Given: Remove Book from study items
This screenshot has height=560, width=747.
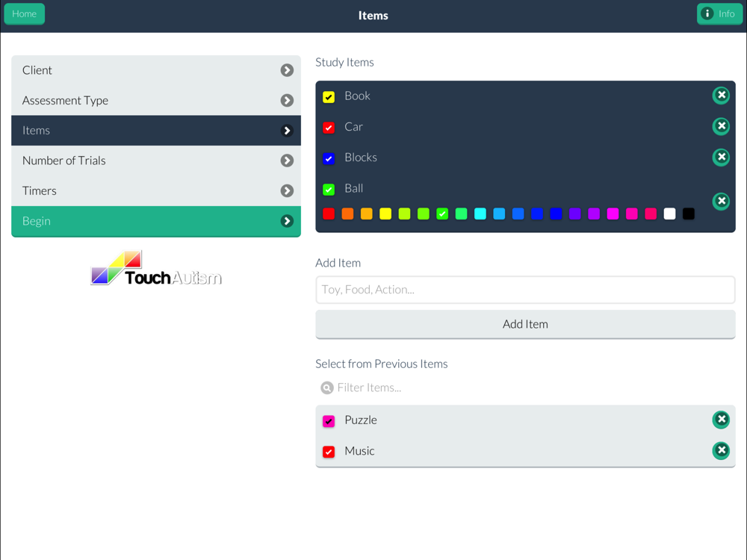Looking at the screenshot, I should [721, 96].
